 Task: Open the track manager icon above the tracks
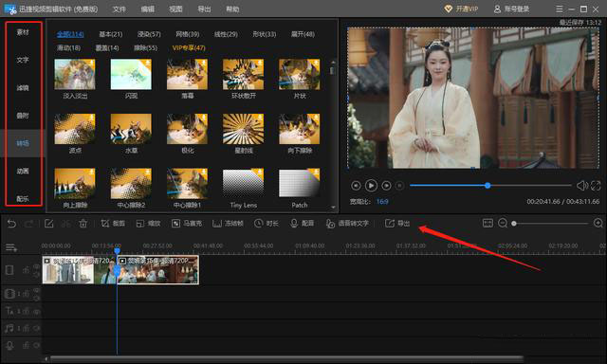[10, 247]
